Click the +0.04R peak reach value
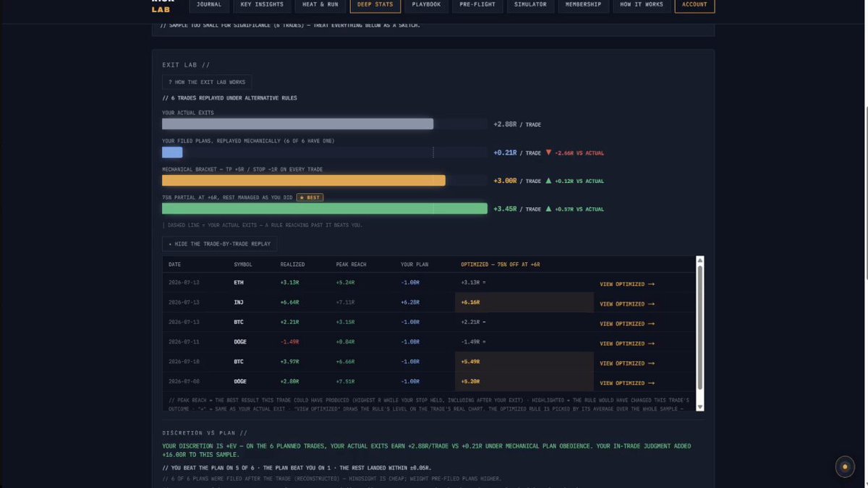The width and height of the screenshot is (868, 488). 346,343
